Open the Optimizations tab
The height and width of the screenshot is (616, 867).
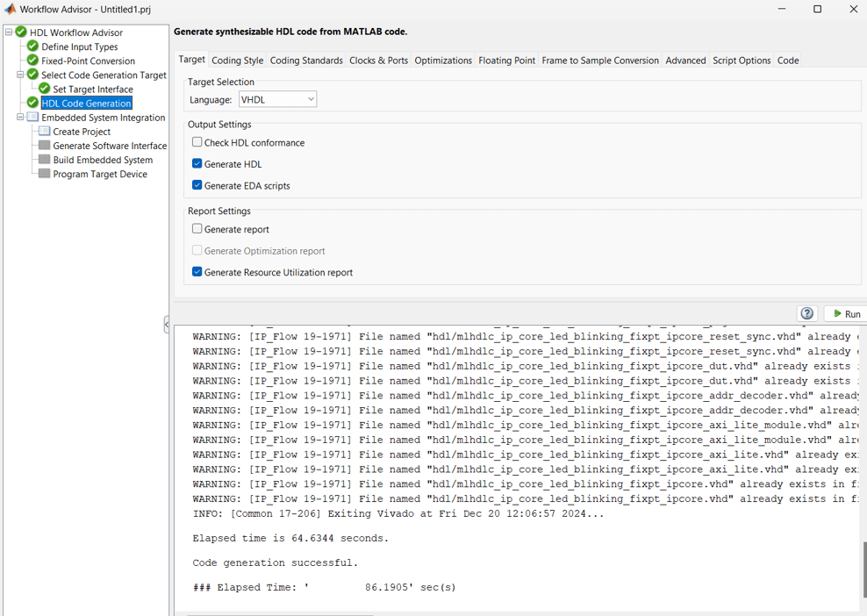tap(443, 60)
